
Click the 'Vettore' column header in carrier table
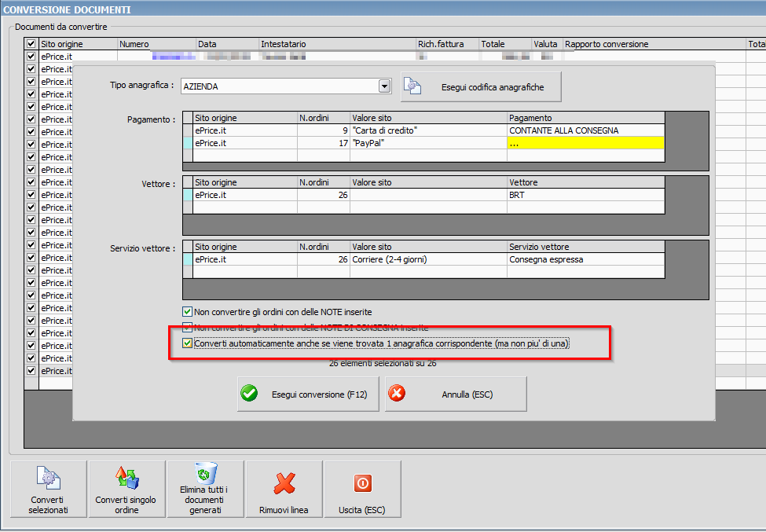pos(586,182)
